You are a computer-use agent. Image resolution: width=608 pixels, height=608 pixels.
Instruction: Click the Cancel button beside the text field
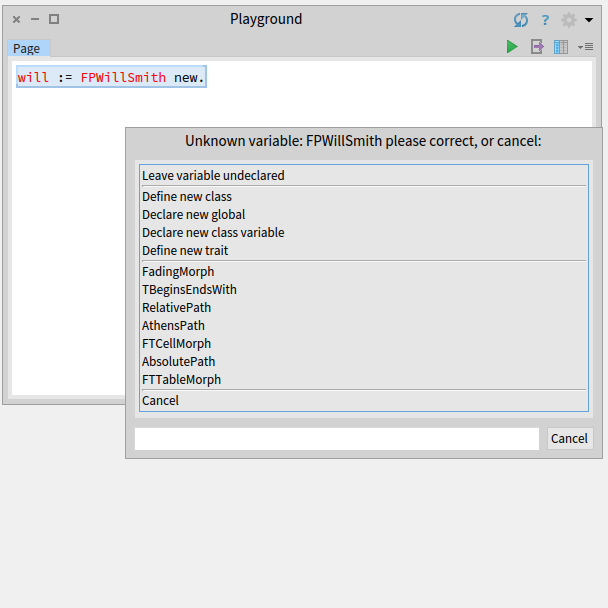coord(570,439)
